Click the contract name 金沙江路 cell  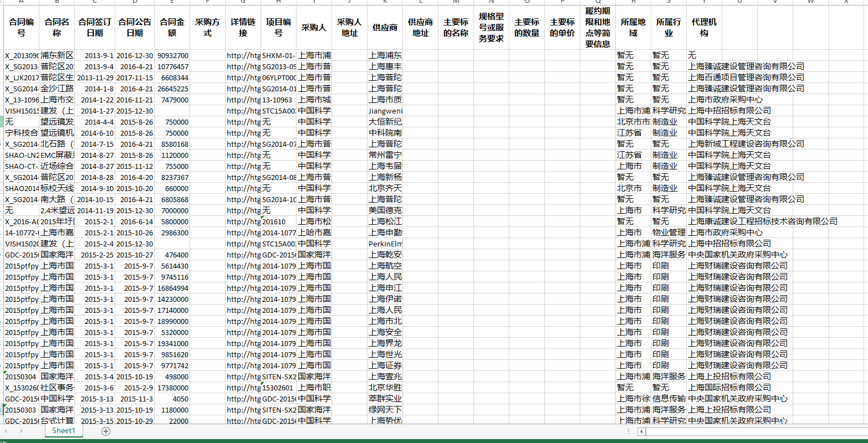57,89
